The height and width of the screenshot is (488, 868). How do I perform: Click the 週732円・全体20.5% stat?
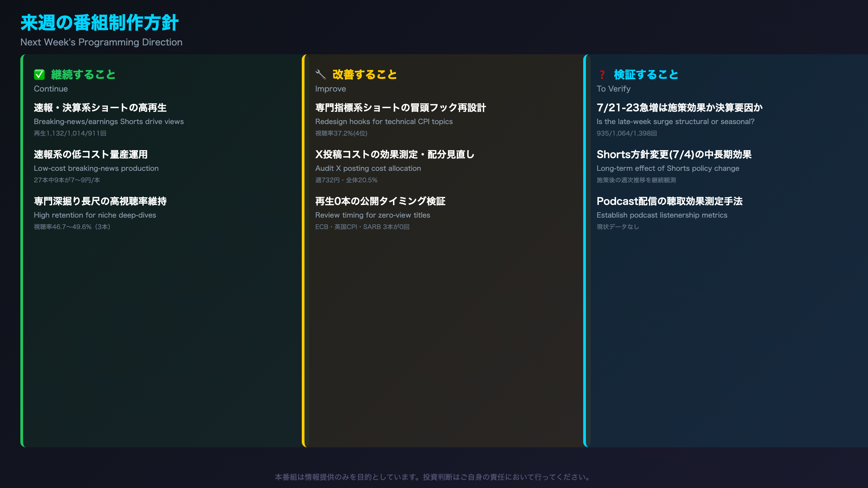click(347, 180)
